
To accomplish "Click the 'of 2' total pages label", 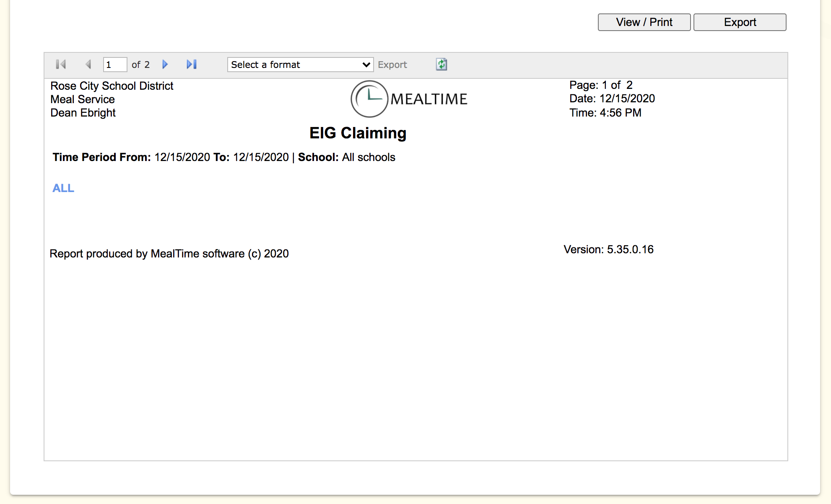I will pos(140,65).
